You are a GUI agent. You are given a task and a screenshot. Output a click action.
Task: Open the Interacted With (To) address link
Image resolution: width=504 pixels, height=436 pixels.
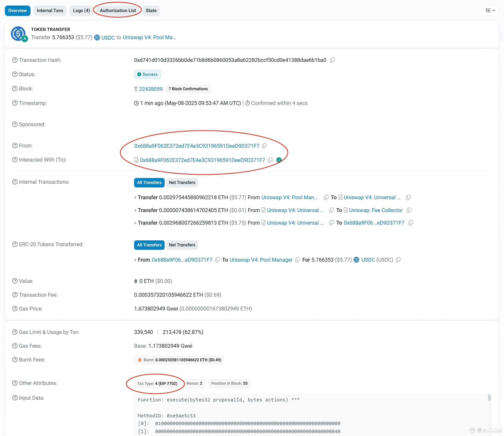(202, 160)
